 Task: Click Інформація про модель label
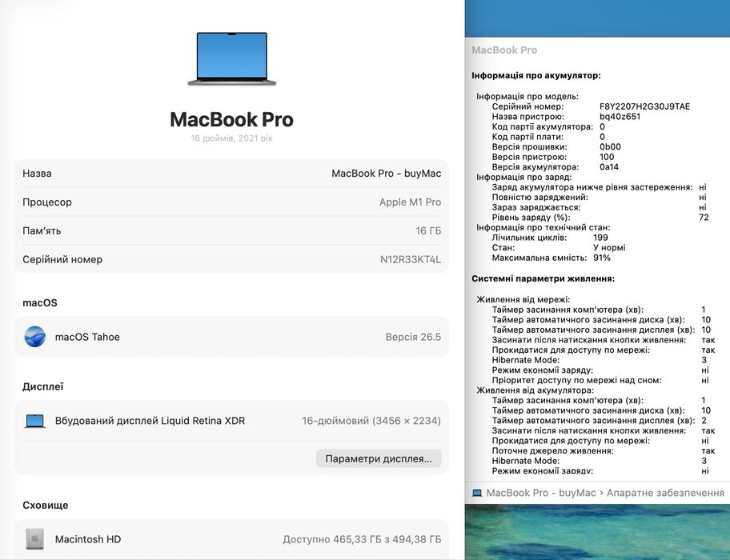(527, 96)
